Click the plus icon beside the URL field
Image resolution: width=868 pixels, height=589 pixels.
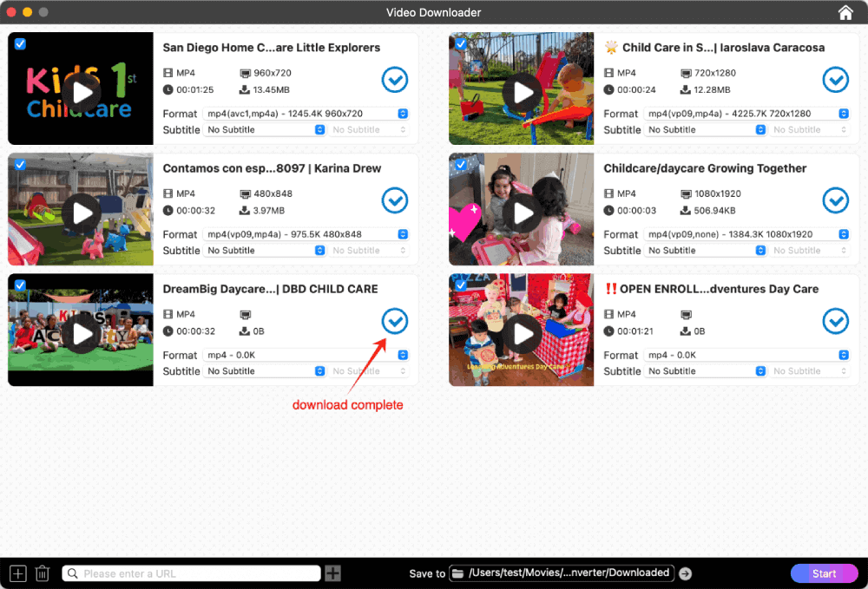tap(332, 573)
